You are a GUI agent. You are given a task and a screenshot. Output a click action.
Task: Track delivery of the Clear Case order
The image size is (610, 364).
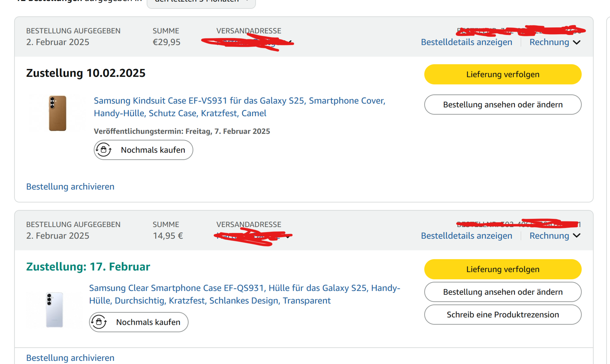coord(503,269)
